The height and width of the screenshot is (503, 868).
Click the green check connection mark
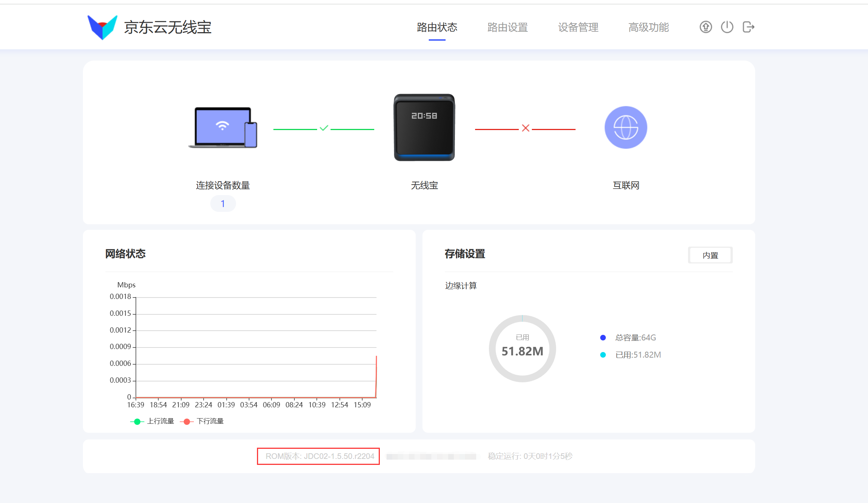324,128
